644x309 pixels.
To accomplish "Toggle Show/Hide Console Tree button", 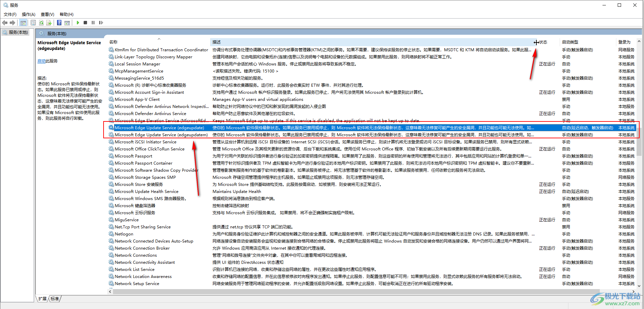I will click(23, 23).
